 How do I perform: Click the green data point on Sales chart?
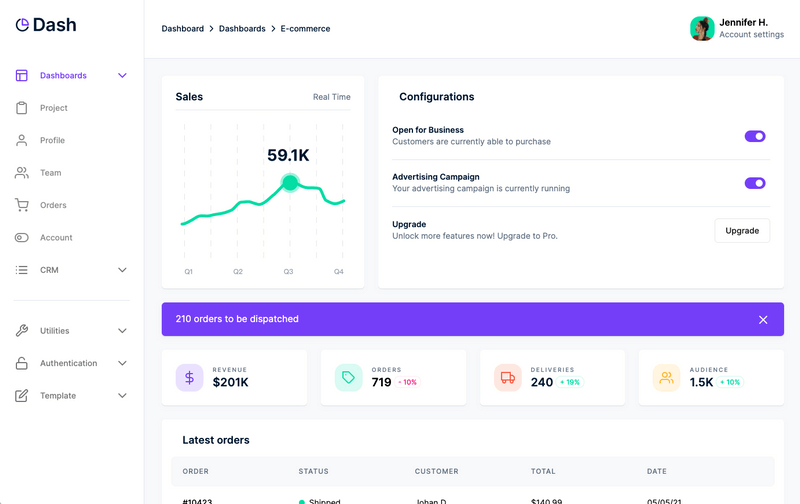[x=290, y=183]
